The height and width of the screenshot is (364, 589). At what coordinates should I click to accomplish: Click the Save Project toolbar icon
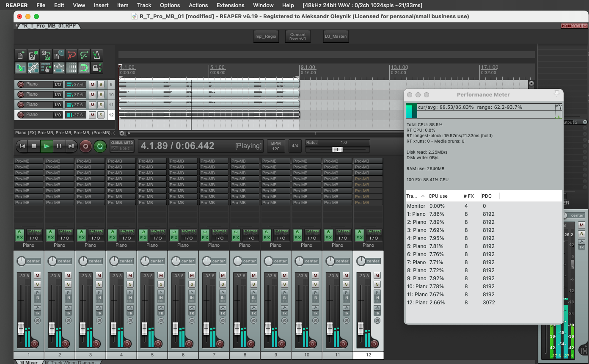(46, 55)
